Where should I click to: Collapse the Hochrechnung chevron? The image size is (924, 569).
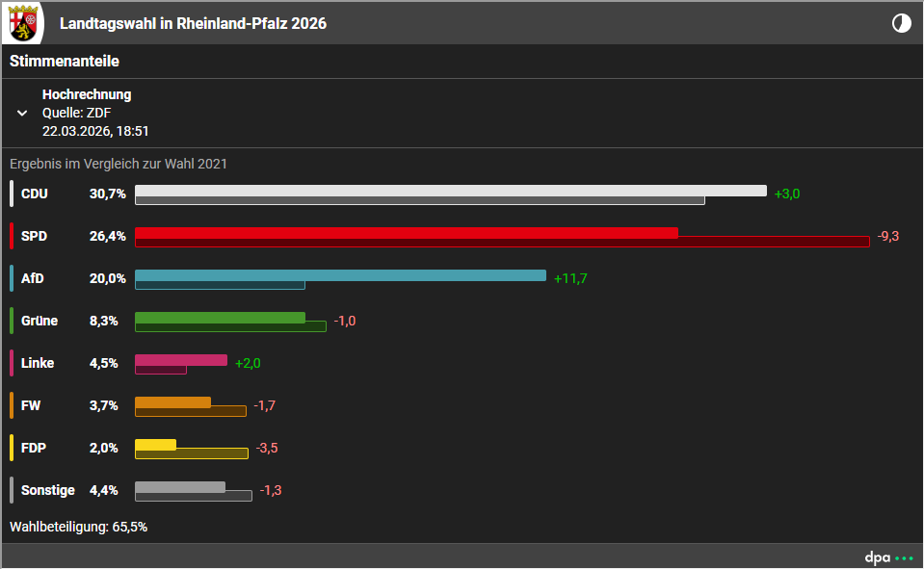pyautogui.click(x=22, y=113)
